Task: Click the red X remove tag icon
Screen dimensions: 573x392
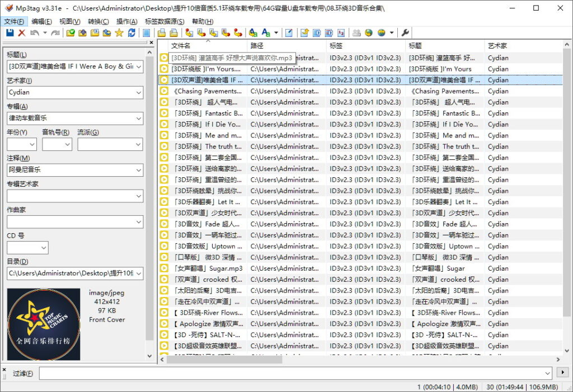Action: [x=22, y=33]
